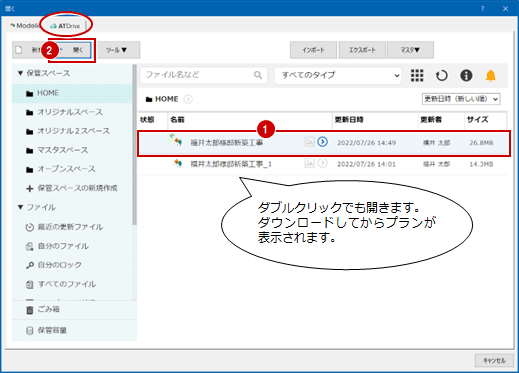Select オリジナル2スペース folder
Image resolution: width=519 pixels, height=373 pixels.
[x=72, y=131]
